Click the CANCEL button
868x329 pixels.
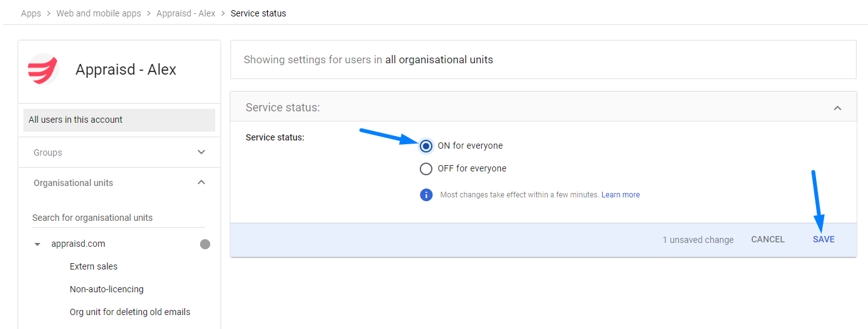coord(768,240)
